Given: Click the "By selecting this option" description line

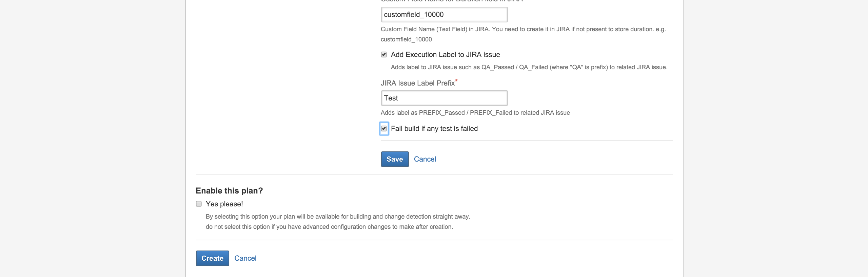Looking at the screenshot, I should [x=338, y=217].
